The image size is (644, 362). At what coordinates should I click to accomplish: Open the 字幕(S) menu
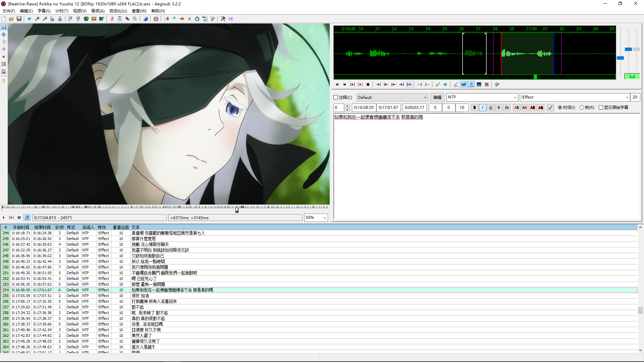pos(44,11)
